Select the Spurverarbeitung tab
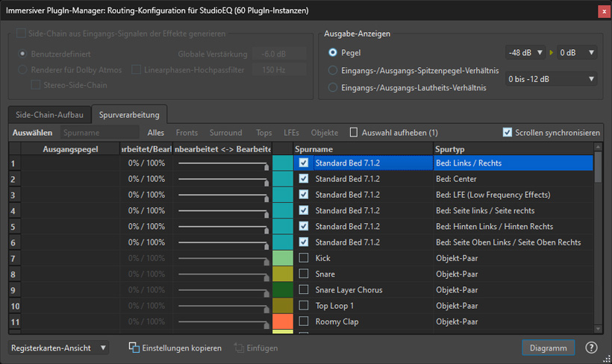This screenshot has height=364, width=612. (129, 115)
